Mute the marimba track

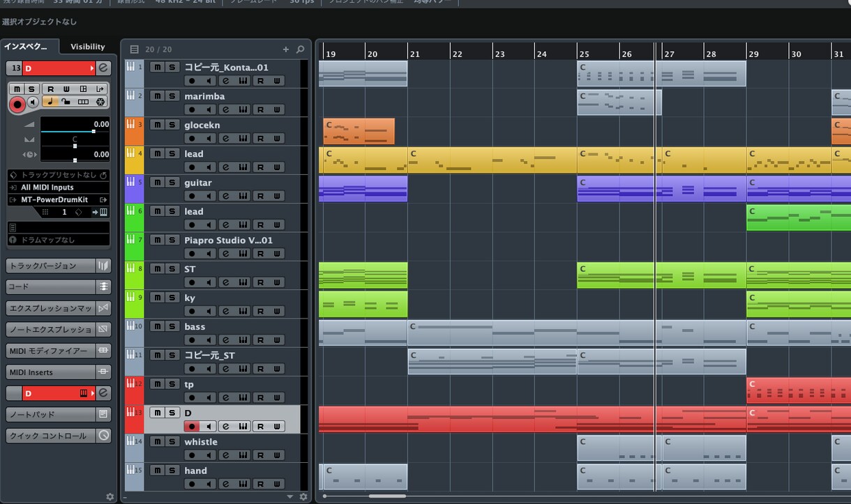click(x=158, y=96)
